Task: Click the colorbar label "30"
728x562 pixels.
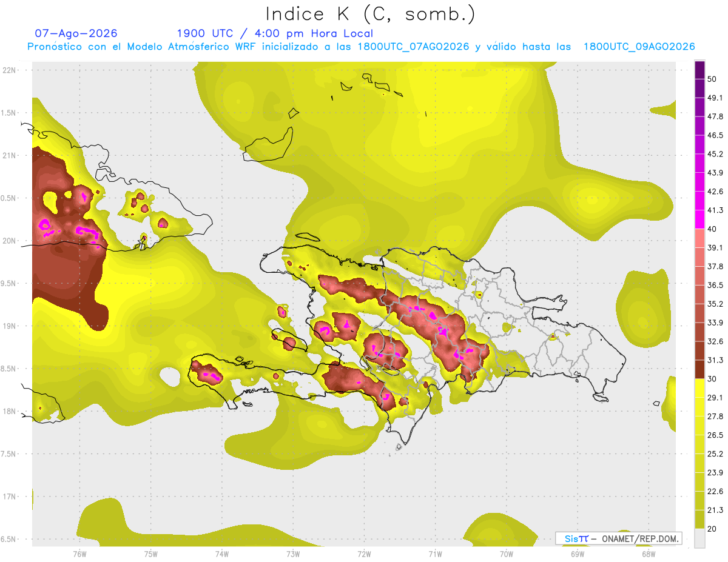Action: point(712,379)
